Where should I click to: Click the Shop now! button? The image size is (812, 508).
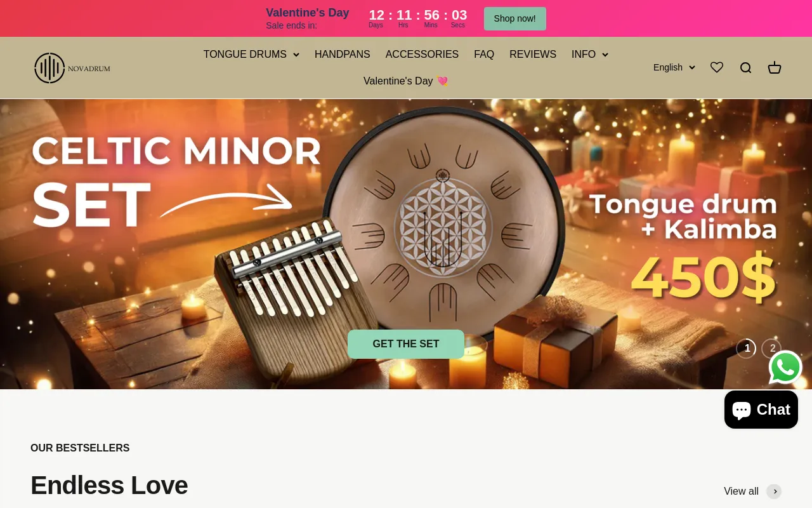click(x=515, y=18)
